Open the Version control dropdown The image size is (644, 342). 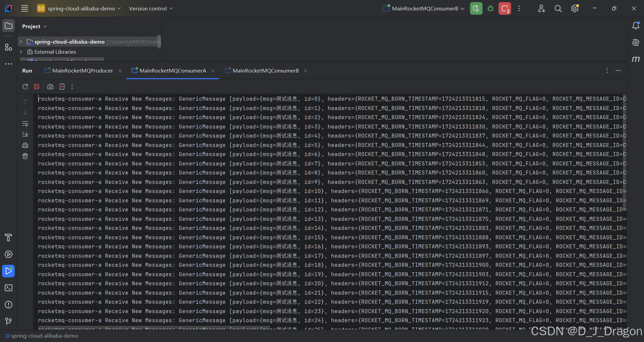point(151,8)
